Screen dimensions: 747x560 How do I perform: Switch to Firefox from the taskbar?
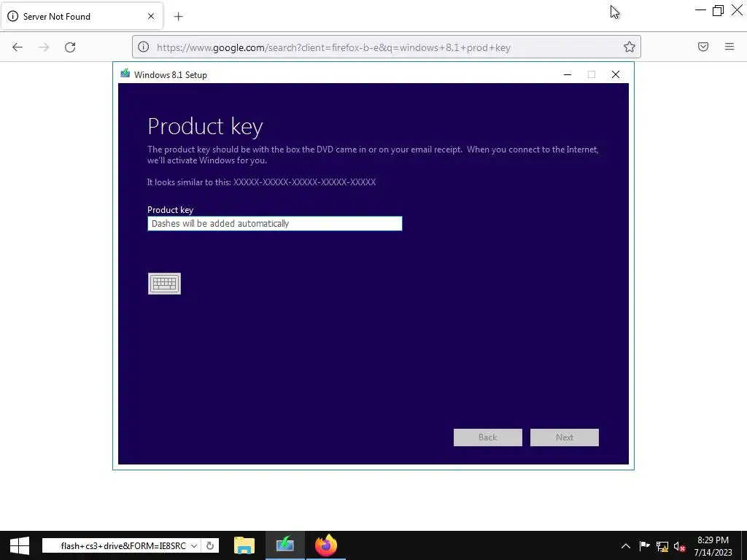(x=326, y=545)
